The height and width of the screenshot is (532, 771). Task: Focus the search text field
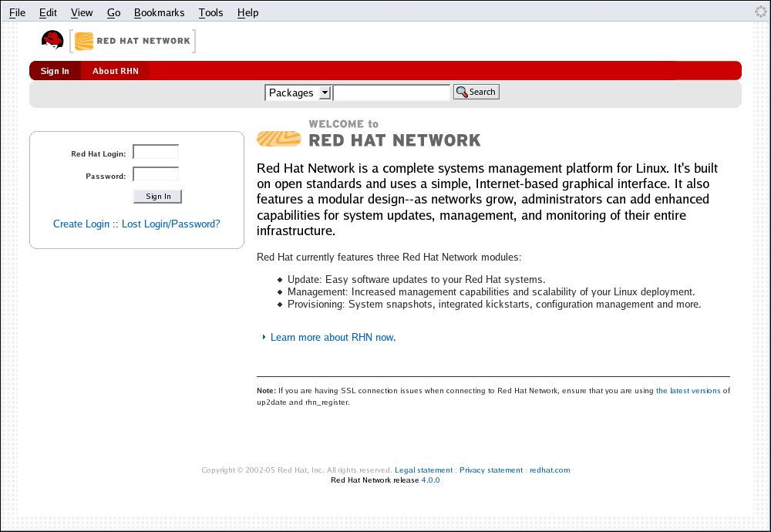pyautogui.click(x=392, y=93)
